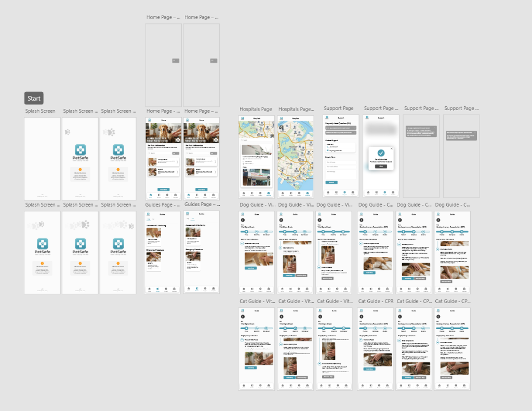Click email address field in Support enquiry form
Screen dimensions: 532x411
click(x=341, y=167)
